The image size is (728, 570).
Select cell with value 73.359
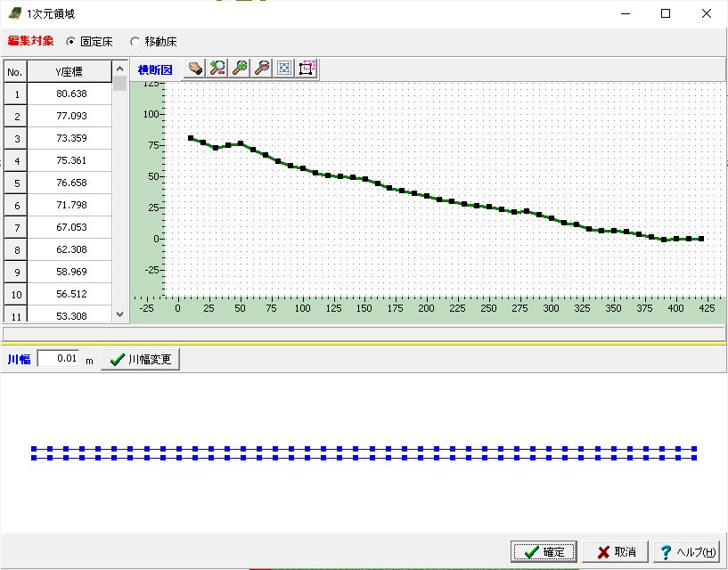pyautogui.click(x=70, y=138)
